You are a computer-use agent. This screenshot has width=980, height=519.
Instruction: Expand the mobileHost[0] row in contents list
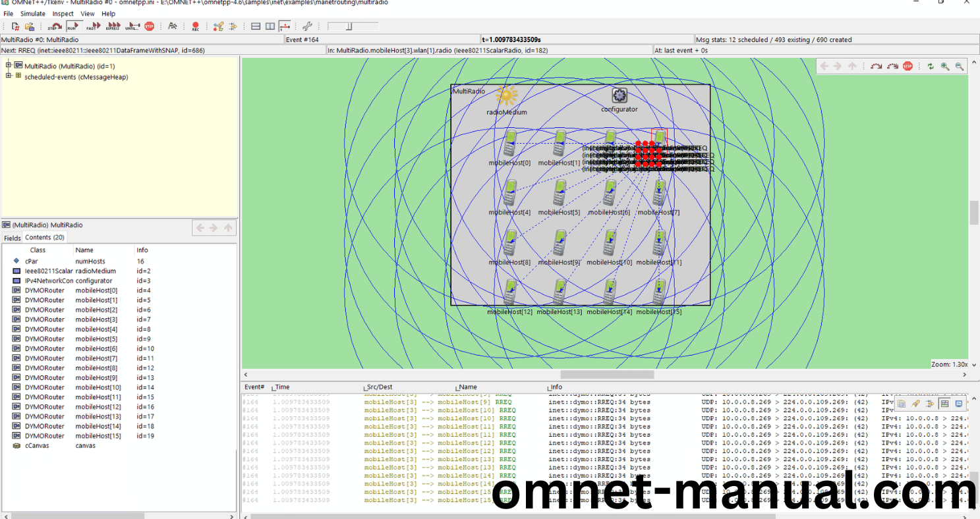pos(16,290)
